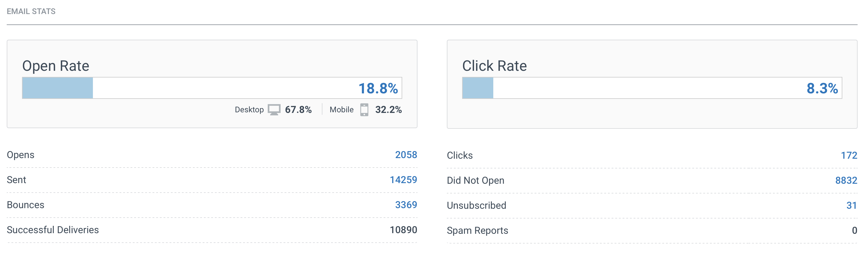
Task: View the 3369 Bounces list
Action: [x=406, y=205]
